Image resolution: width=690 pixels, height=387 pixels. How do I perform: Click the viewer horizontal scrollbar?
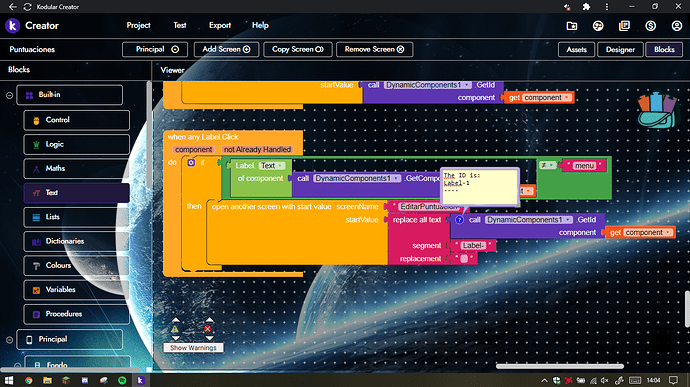tap(560, 366)
